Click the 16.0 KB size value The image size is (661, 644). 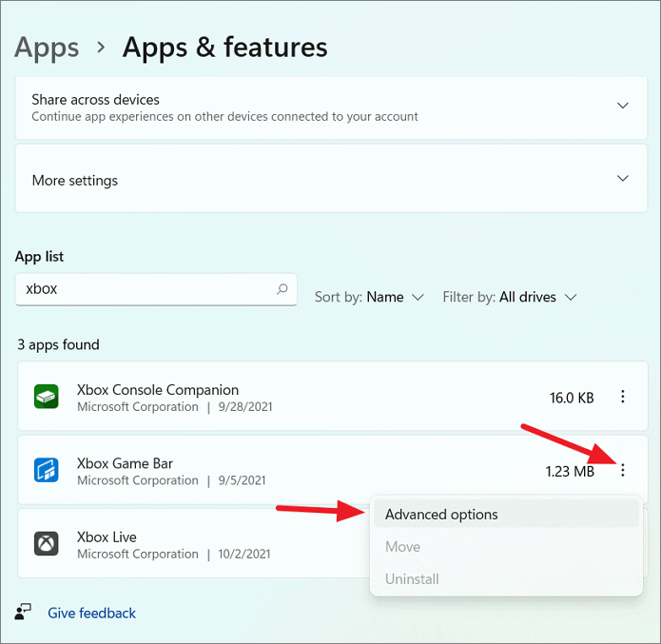[x=572, y=398]
